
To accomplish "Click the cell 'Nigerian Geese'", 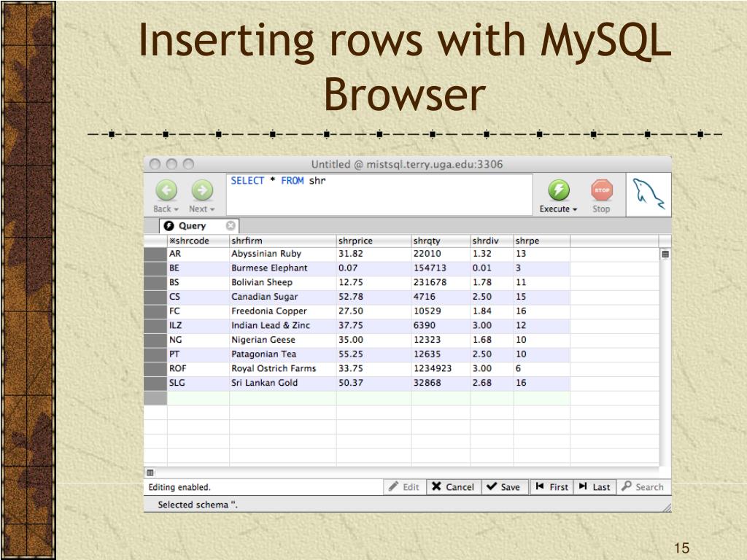I will 283,340.
